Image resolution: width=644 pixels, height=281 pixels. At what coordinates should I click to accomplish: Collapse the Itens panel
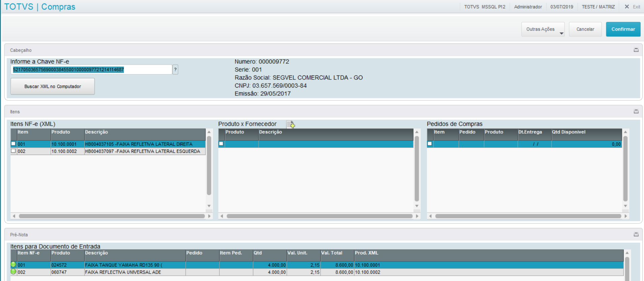[636, 112]
